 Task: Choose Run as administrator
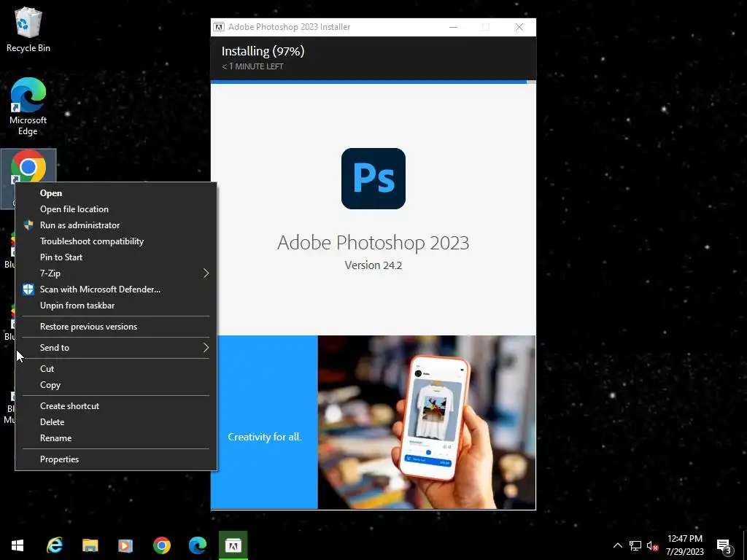tap(116, 225)
